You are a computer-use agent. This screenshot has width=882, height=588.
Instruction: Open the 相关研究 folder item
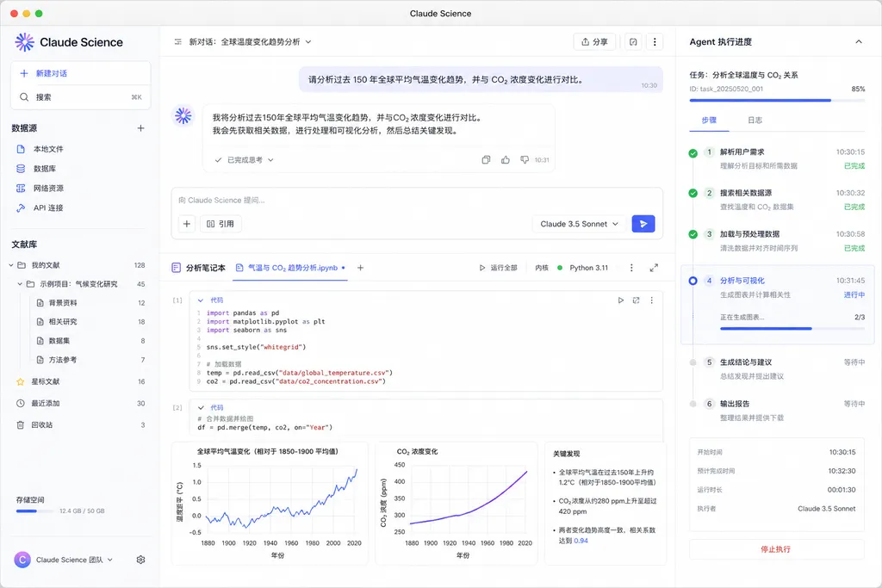pyautogui.click(x=90, y=322)
